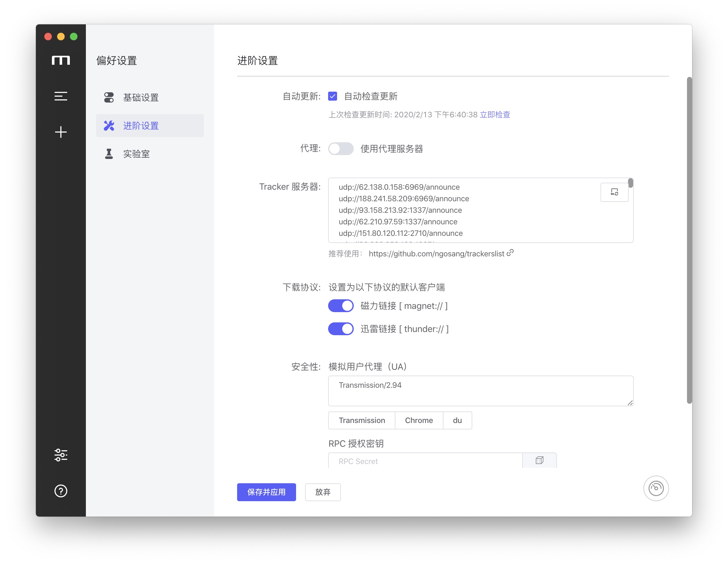728x564 pixels.
Task: Click the speedometer icon at bottom right
Action: click(x=655, y=488)
